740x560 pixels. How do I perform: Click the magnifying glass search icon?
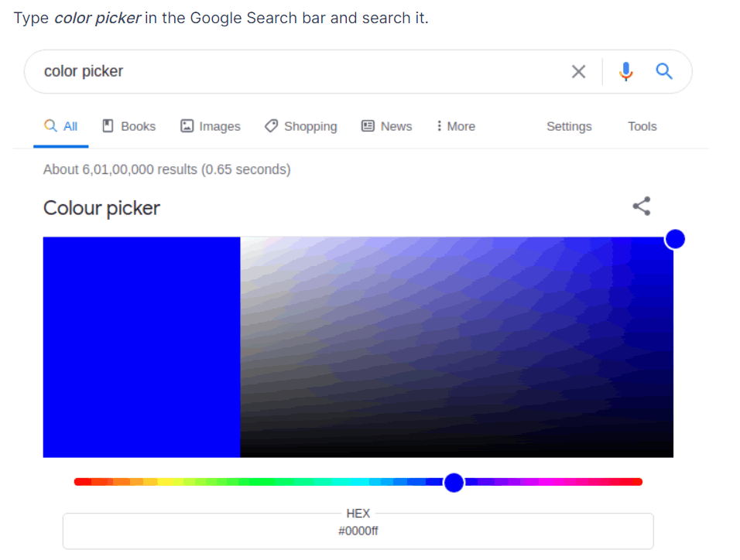tap(663, 70)
